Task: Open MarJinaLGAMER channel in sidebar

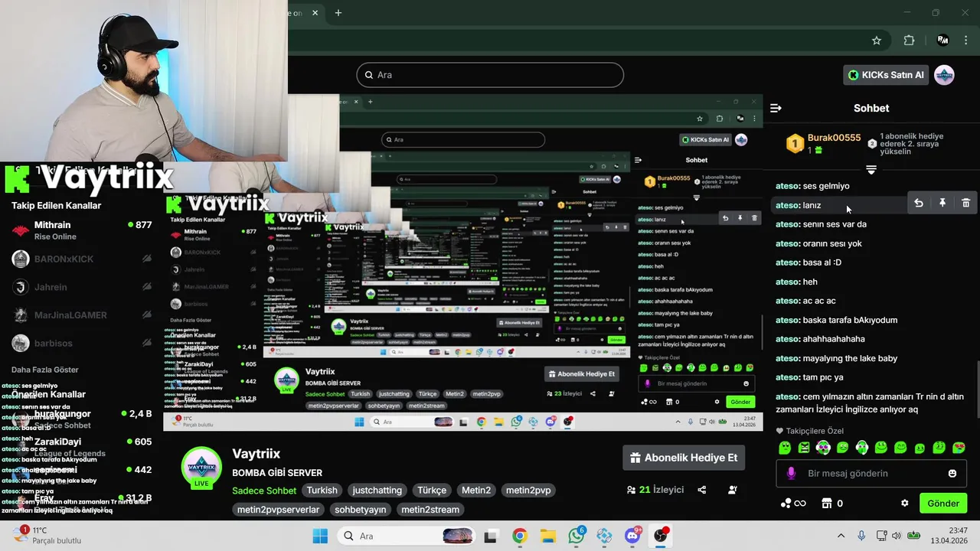Action: 82,315
